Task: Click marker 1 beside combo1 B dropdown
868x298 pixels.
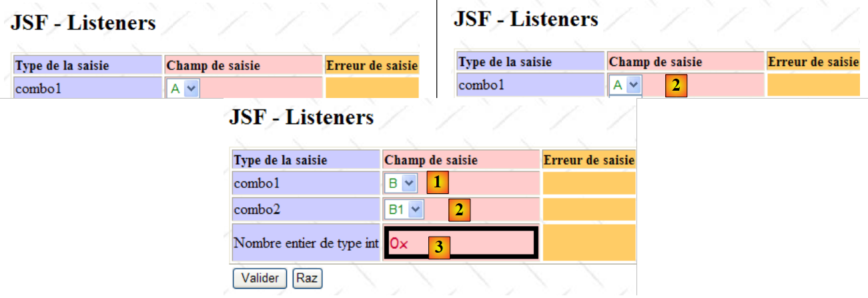Action: click(437, 182)
